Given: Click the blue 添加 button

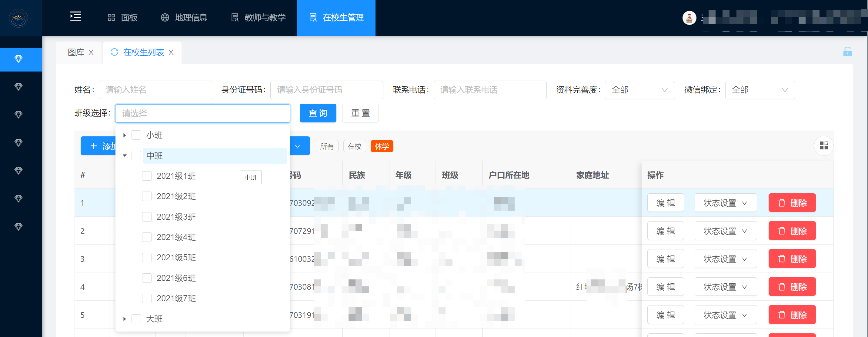Looking at the screenshot, I should (x=98, y=146).
